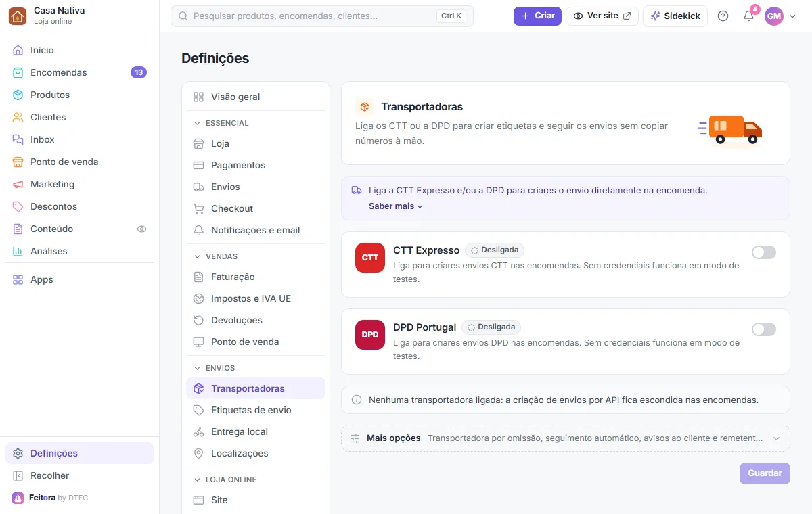Open Pagamentos settings
This screenshot has width=812, height=514.
click(x=256, y=165)
